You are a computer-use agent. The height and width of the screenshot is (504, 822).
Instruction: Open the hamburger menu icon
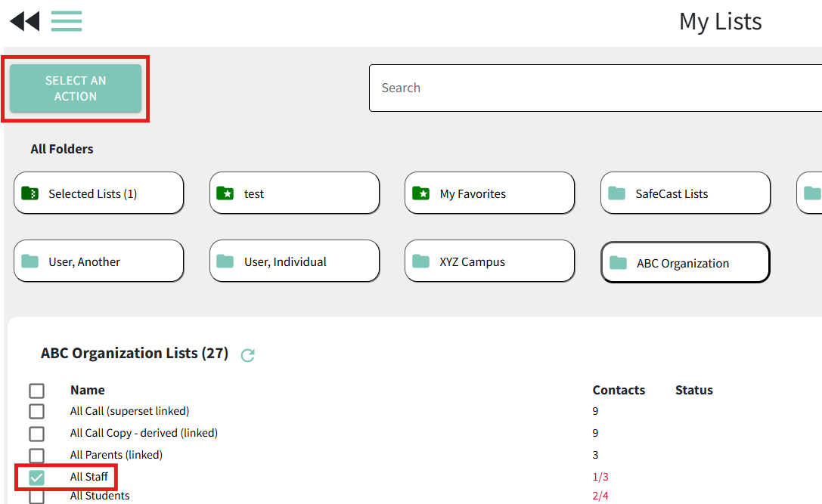[x=67, y=21]
